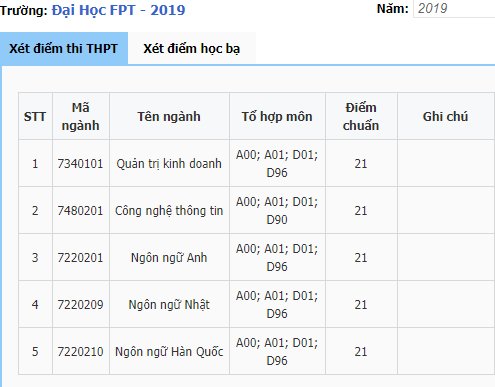Click score 21 in Công nghệ thông tin row
Screen dimensions: 495x387
click(361, 211)
